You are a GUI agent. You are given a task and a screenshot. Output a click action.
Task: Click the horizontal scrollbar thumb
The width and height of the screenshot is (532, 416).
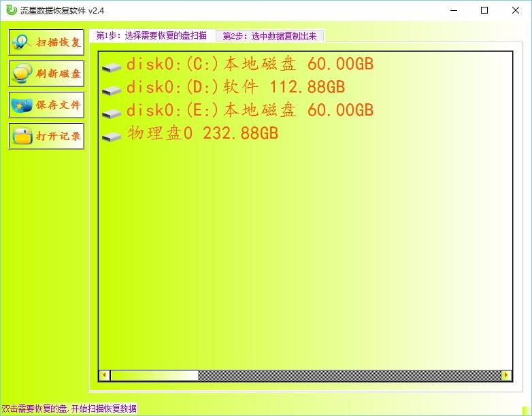[x=154, y=375]
